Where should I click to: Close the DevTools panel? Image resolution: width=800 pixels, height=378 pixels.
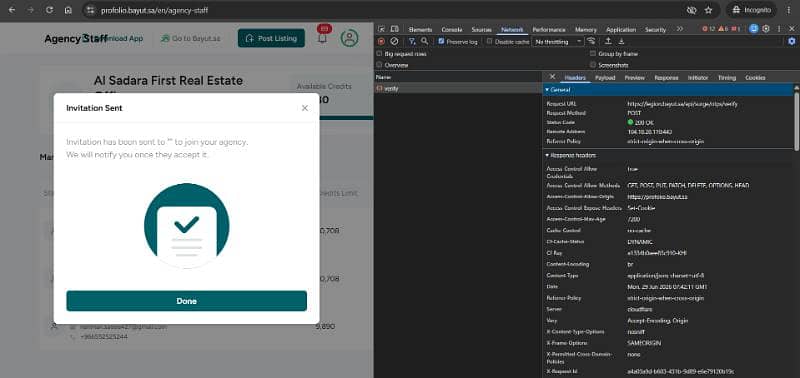[792, 29]
